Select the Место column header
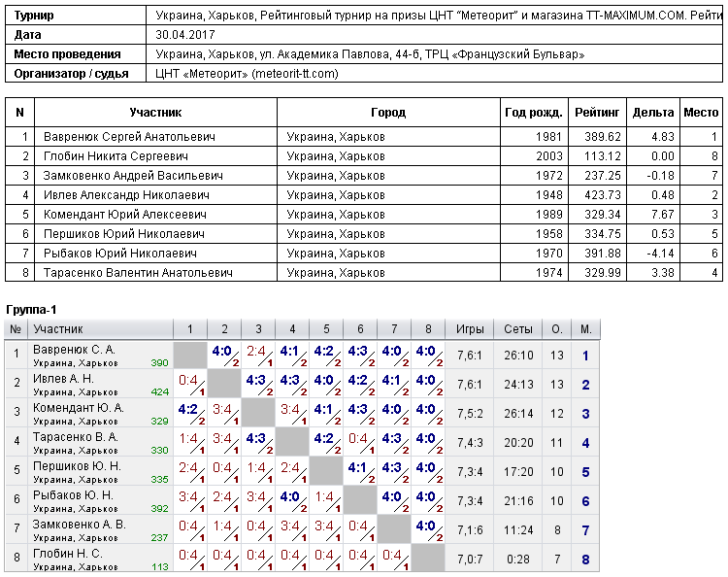The width and height of the screenshot is (728, 577). [701, 113]
